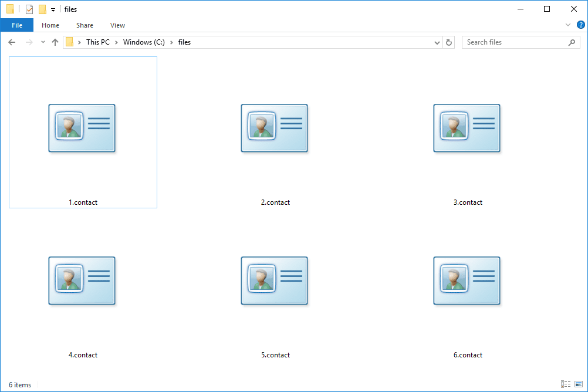Navigate back with the back arrow
The height and width of the screenshot is (392, 588).
pos(12,42)
